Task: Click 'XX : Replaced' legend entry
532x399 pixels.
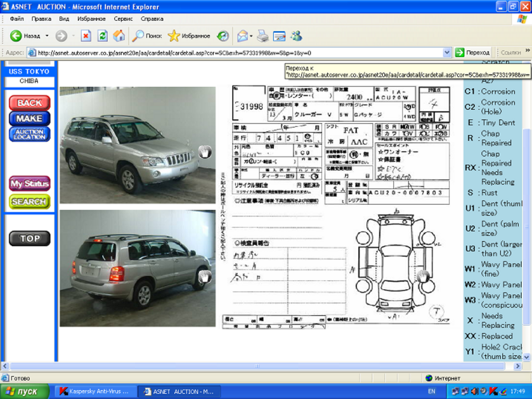Action: click(x=489, y=336)
